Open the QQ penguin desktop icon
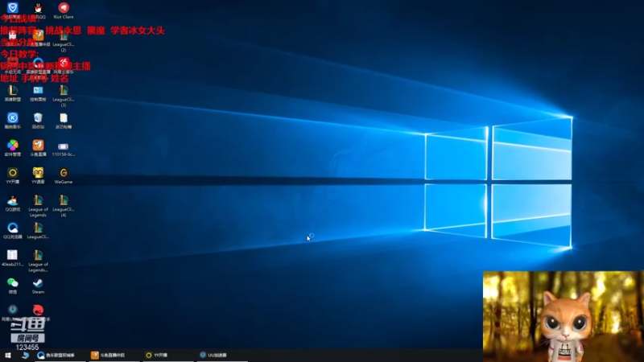Screen dimensions: 644x362 (38, 10)
